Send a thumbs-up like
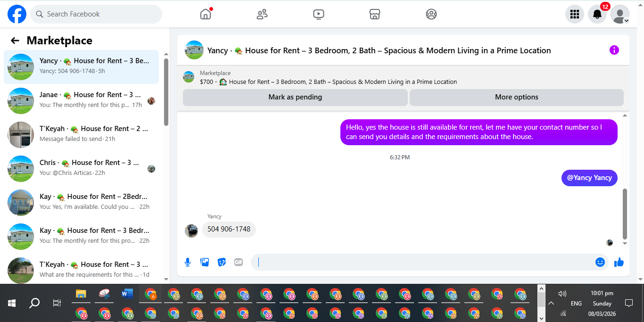This screenshot has height=322, width=644. point(619,262)
